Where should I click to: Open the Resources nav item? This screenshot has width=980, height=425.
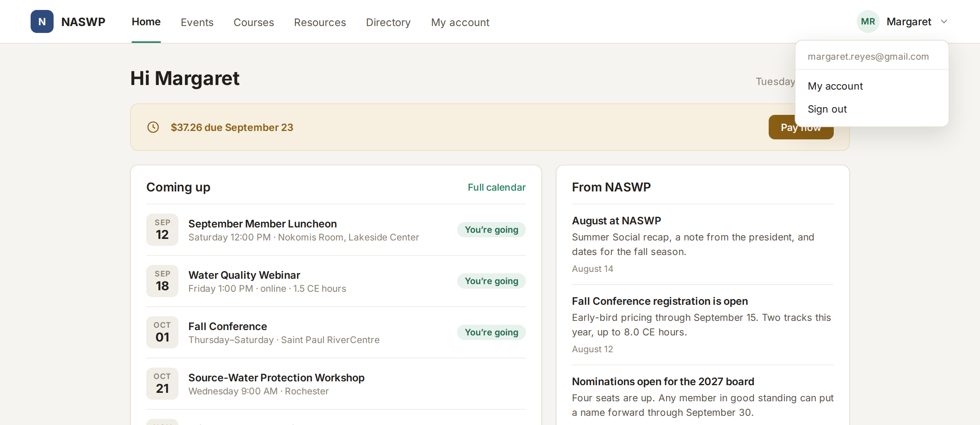(x=320, y=22)
